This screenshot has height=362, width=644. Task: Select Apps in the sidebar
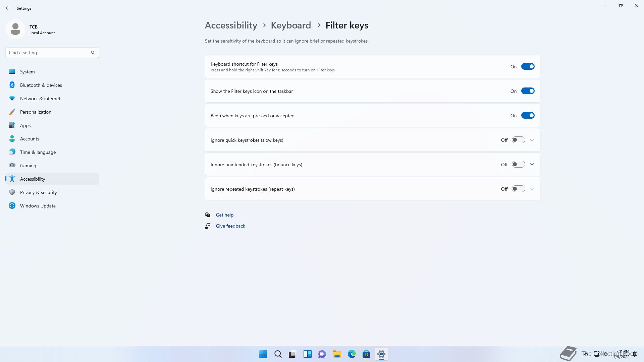pyautogui.click(x=52, y=125)
